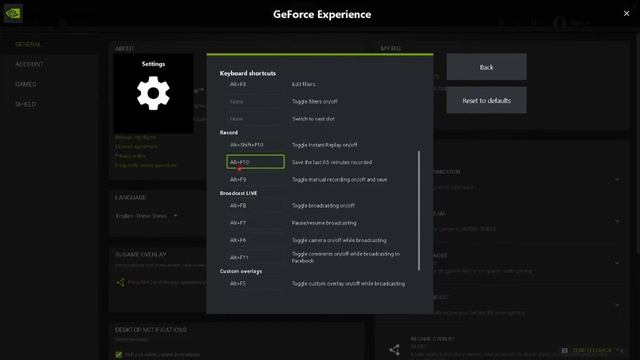The height and width of the screenshot is (360, 640).
Task: Click 'Toggle camera on/off while broadcasting' label
Action: click(339, 240)
